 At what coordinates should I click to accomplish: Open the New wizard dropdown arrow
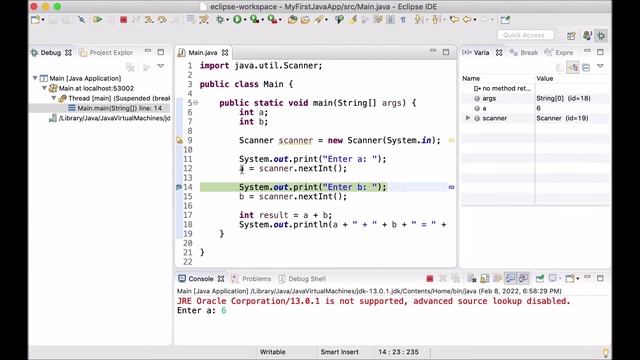43,20
